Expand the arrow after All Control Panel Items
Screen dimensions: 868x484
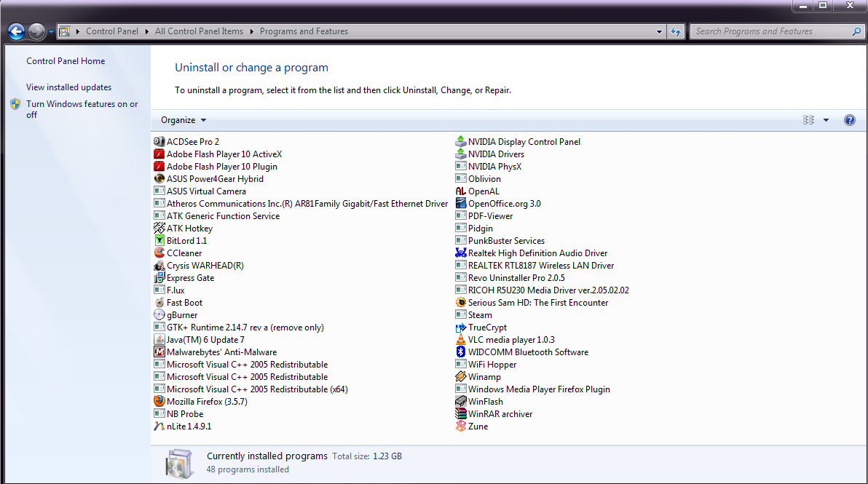[251, 31]
